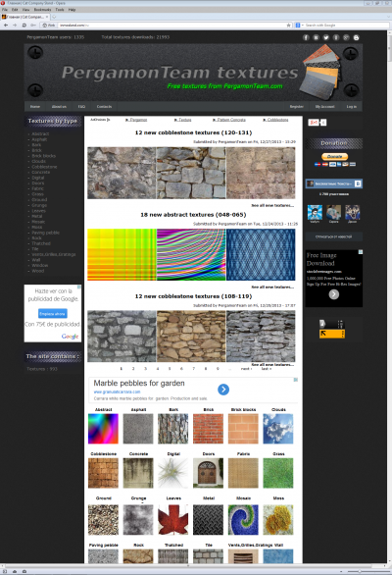392x575 pixels.
Task: Open the Twitter social icon
Action: tap(325, 37)
